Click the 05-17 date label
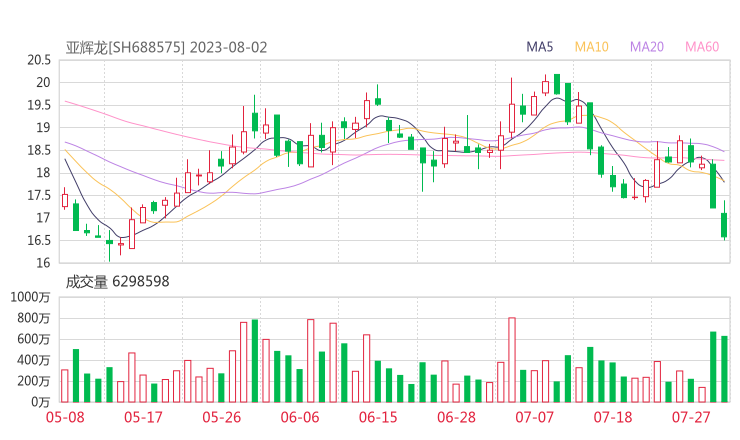Screen dimensions: 740x440 tap(143, 417)
